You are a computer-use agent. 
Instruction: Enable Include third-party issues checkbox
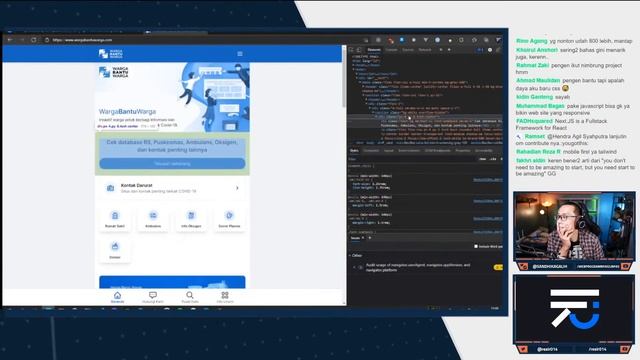tap(476, 247)
